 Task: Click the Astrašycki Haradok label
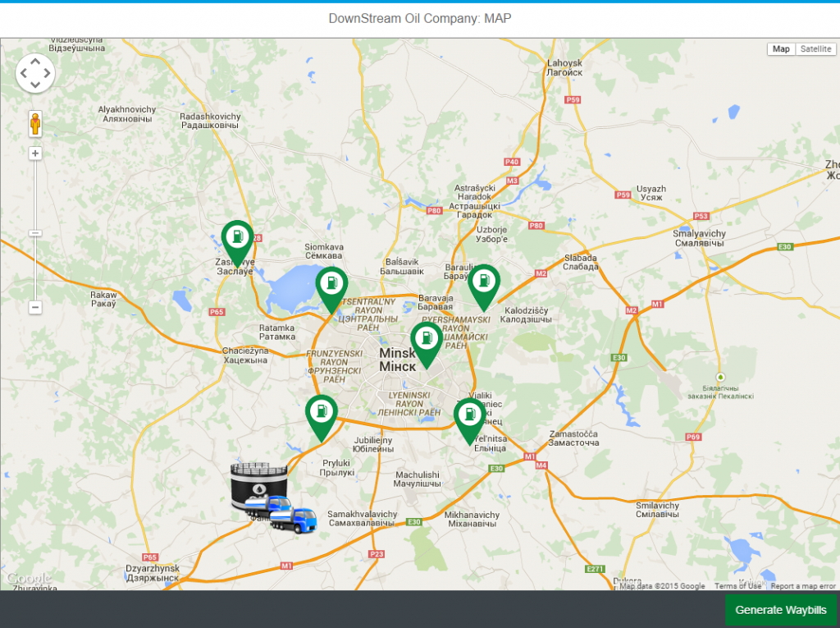click(x=475, y=201)
